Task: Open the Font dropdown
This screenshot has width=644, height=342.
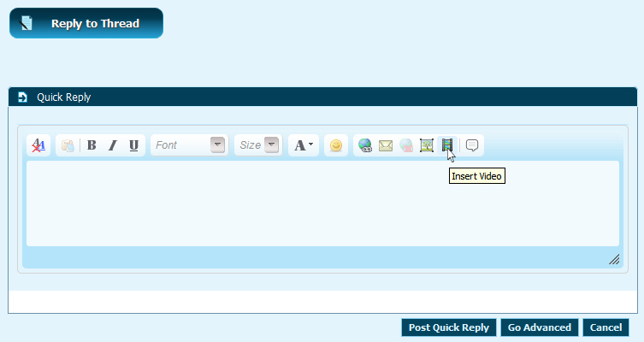Action: coord(189,145)
